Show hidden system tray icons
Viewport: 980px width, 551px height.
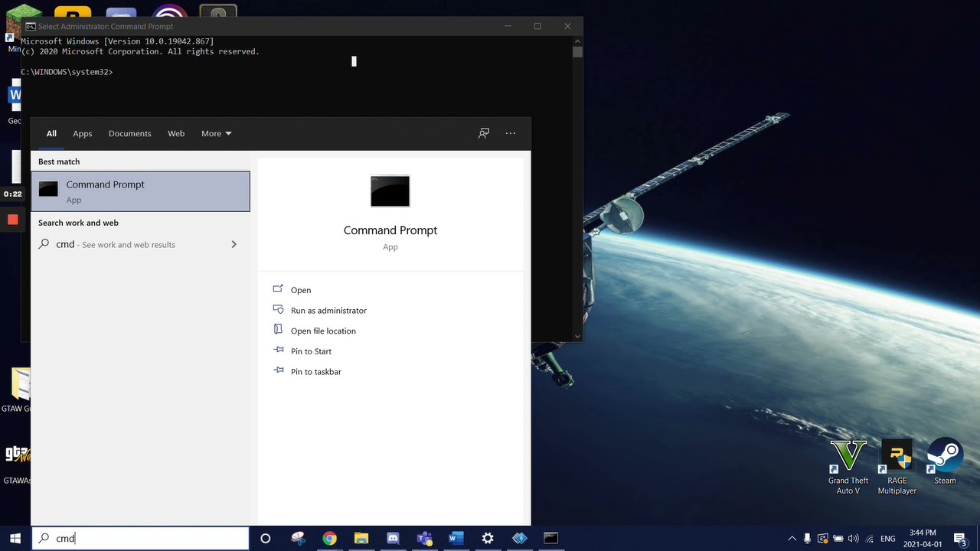pos(792,539)
